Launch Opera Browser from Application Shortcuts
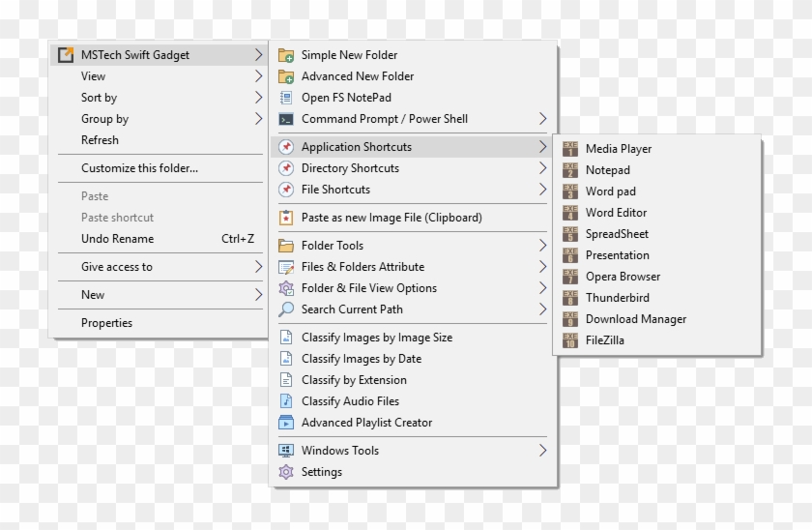This screenshot has height=530, width=812. pos(623,277)
